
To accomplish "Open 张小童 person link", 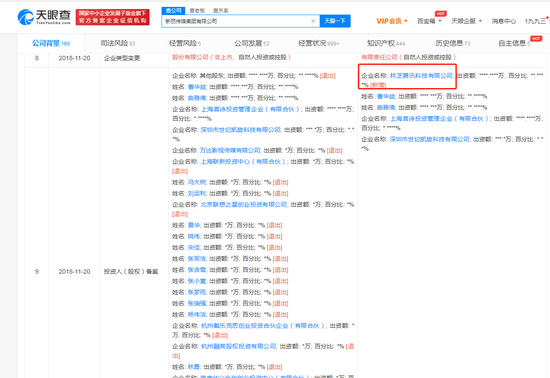I will tap(197, 282).
